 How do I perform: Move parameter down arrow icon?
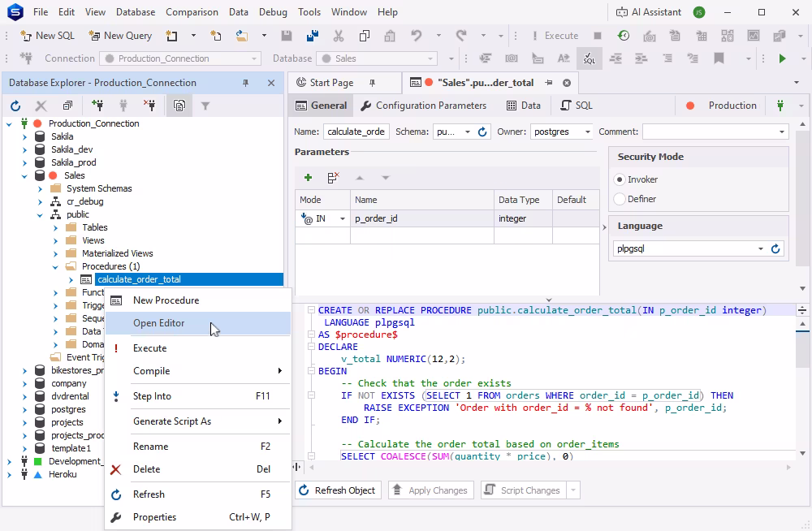tap(385, 178)
